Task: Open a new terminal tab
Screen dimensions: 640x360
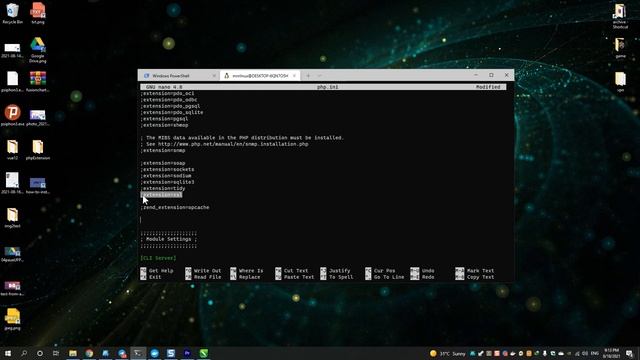Action: point(308,76)
